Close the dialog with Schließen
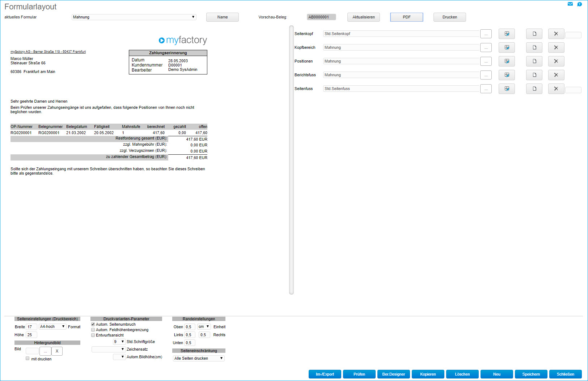The image size is (588, 381). pyautogui.click(x=566, y=374)
